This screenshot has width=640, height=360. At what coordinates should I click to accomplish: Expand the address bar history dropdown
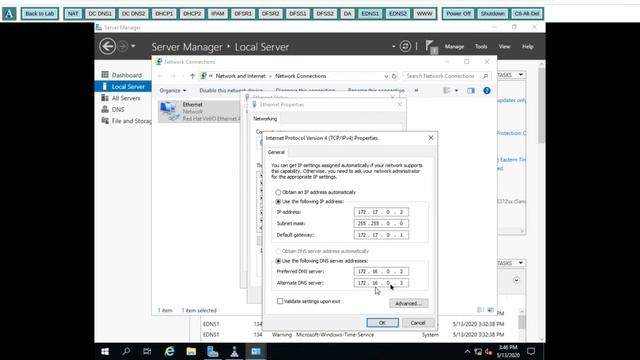tap(386, 76)
